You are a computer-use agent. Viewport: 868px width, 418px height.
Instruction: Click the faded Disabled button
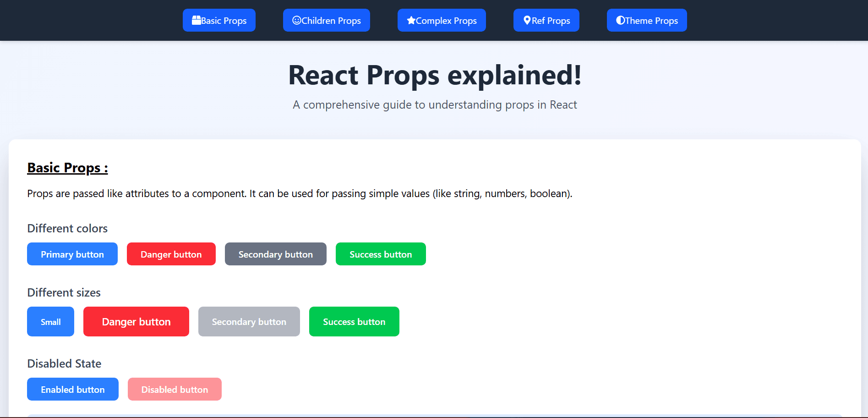tap(175, 389)
